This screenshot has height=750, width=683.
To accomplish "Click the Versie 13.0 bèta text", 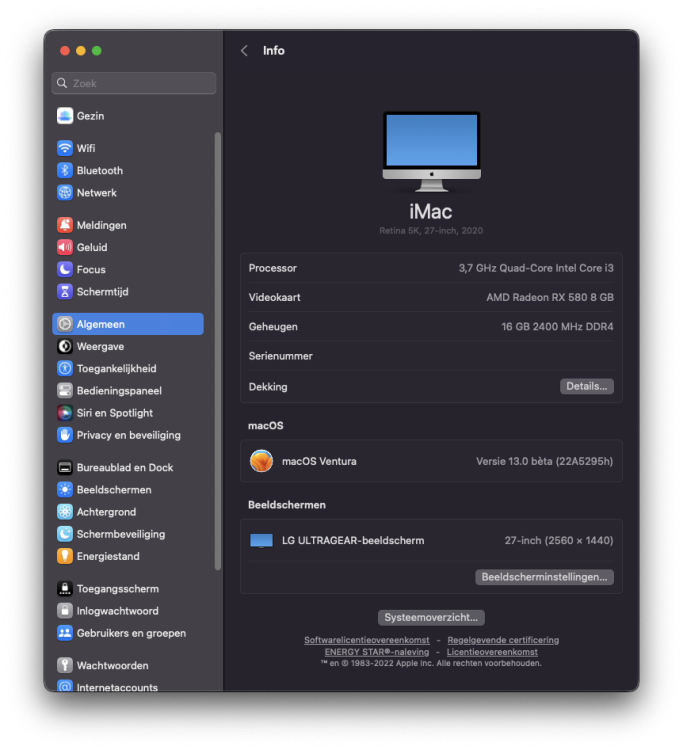I will click(x=544, y=461).
